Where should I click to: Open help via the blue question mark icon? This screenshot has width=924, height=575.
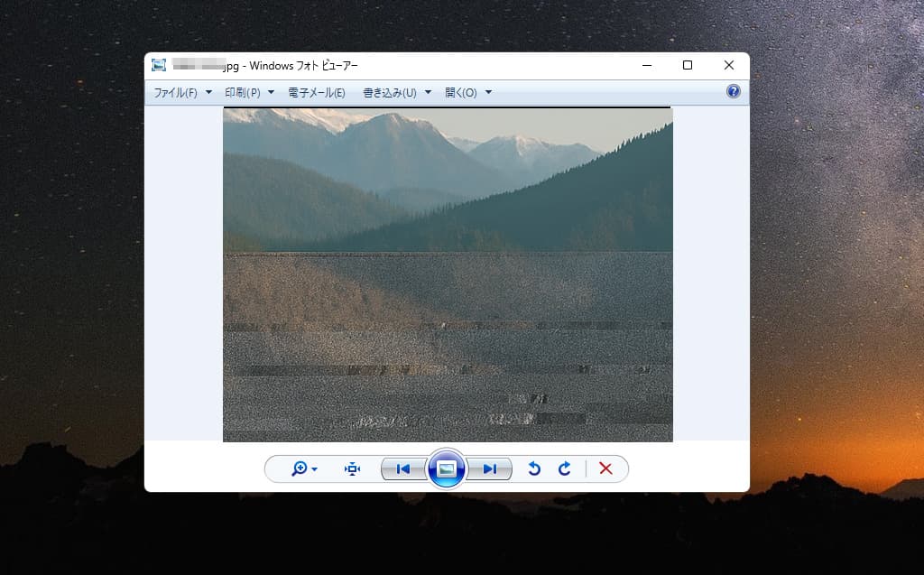click(x=733, y=92)
